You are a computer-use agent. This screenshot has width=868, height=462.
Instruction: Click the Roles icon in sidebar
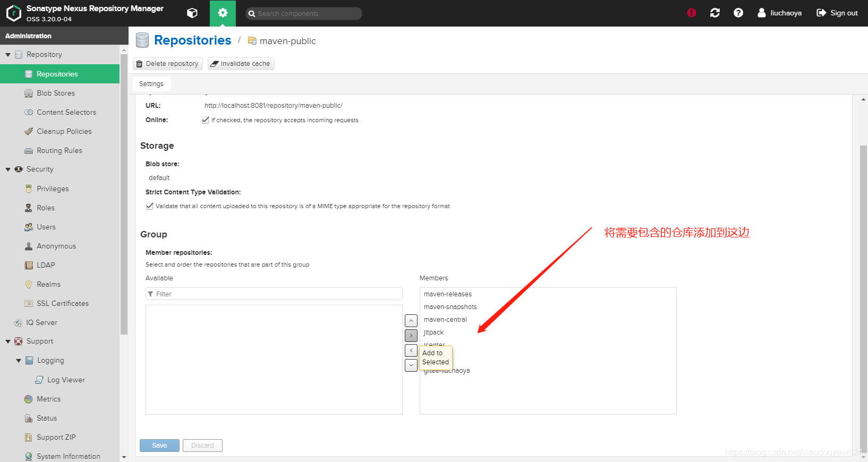tap(29, 208)
